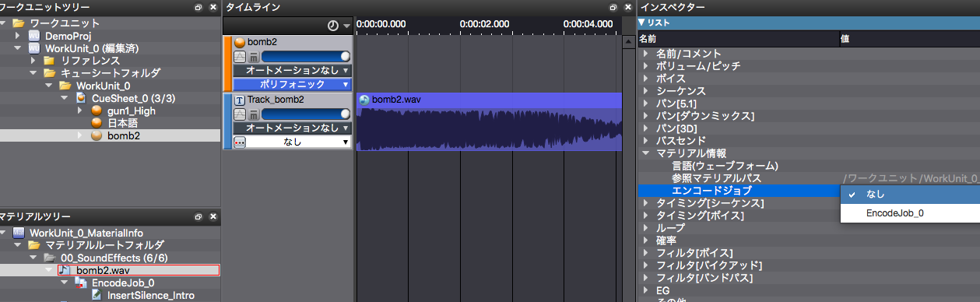Float the タイムライン panel with its undock icon
The image size is (980, 302).
[613, 6]
